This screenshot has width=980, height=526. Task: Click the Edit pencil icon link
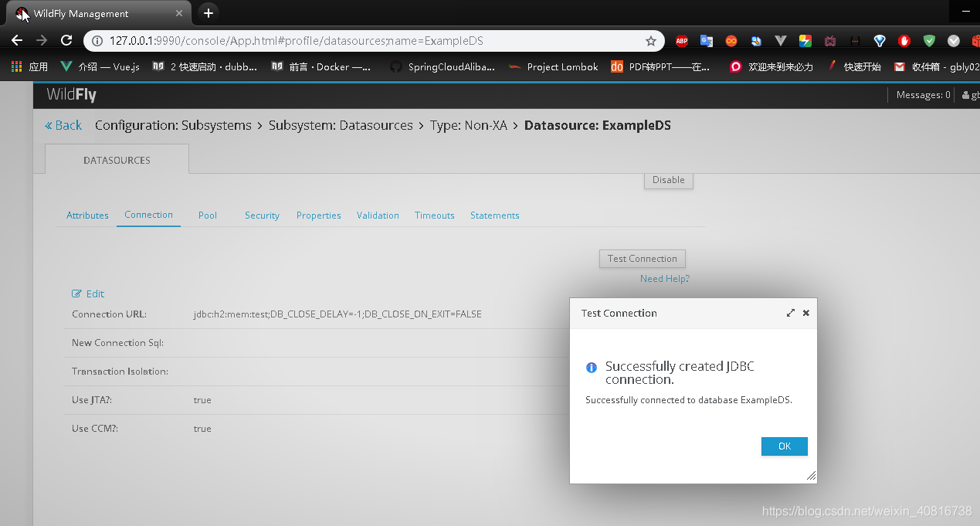click(88, 294)
